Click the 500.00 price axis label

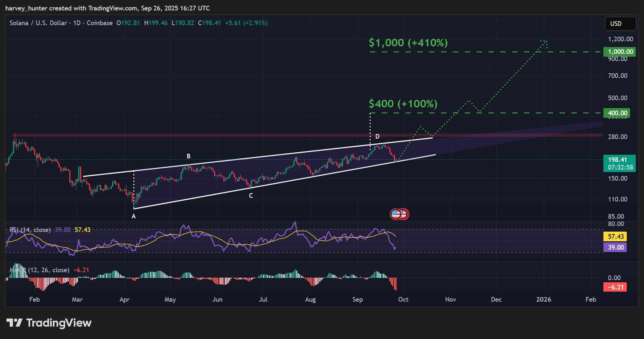click(x=617, y=98)
